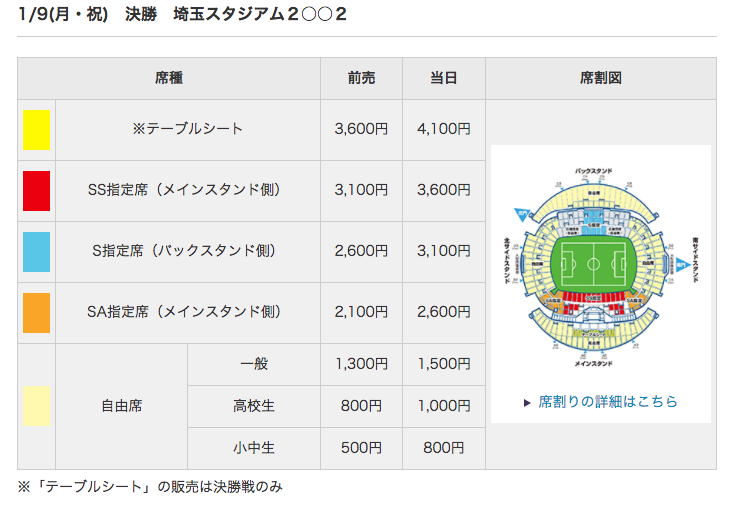Click the green soccer pitch on map
The height and width of the screenshot is (506, 734).
594,264
